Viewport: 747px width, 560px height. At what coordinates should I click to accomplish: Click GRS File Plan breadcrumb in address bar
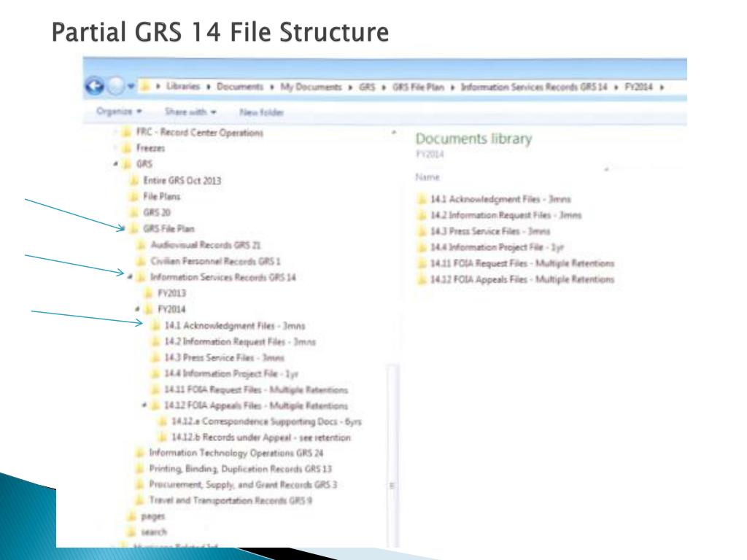[418, 87]
